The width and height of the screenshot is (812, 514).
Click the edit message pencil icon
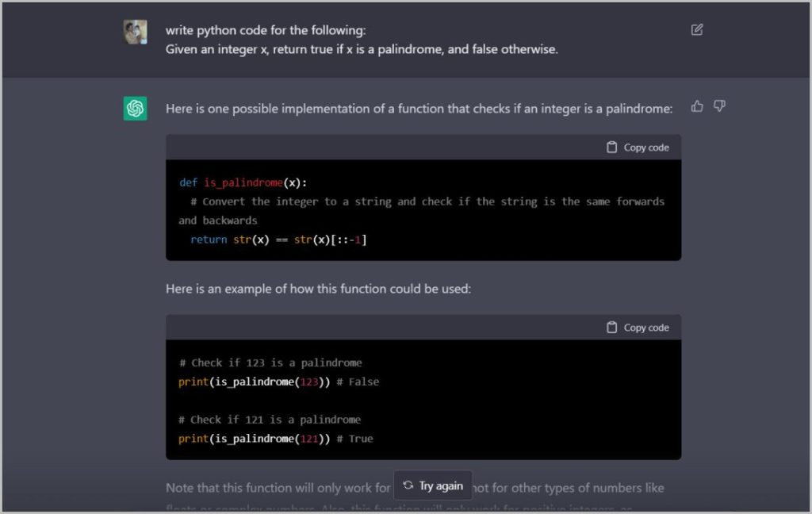(697, 30)
